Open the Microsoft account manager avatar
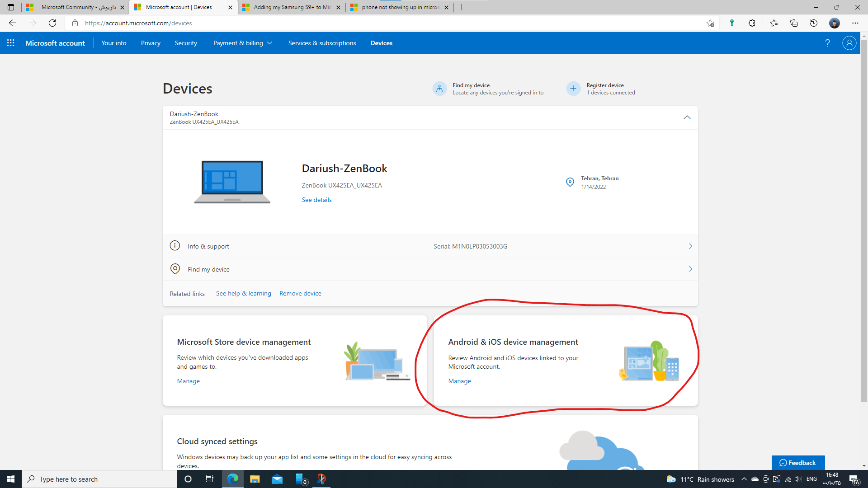Image resolution: width=868 pixels, height=488 pixels. pyautogui.click(x=849, y=43)
